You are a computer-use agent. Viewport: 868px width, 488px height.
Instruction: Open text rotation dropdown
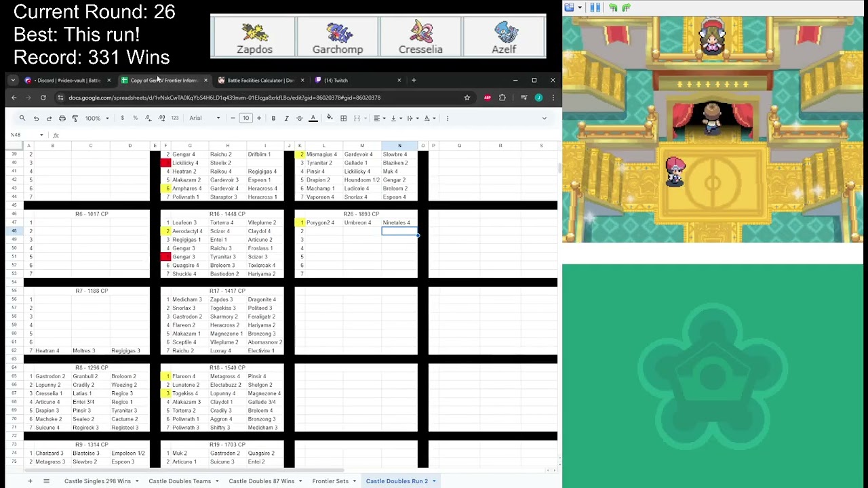429,118
